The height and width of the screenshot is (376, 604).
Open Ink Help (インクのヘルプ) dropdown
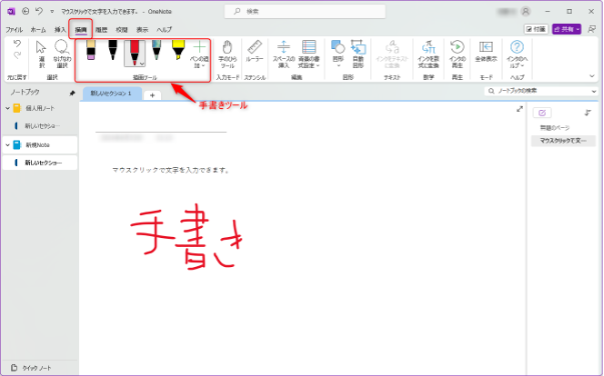point(517,54)
